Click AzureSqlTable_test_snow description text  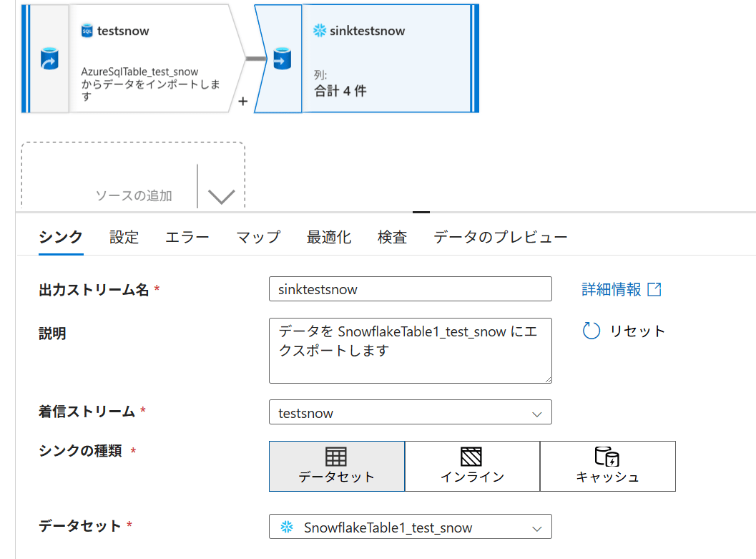pyautogui.click(x=150, y=84)
